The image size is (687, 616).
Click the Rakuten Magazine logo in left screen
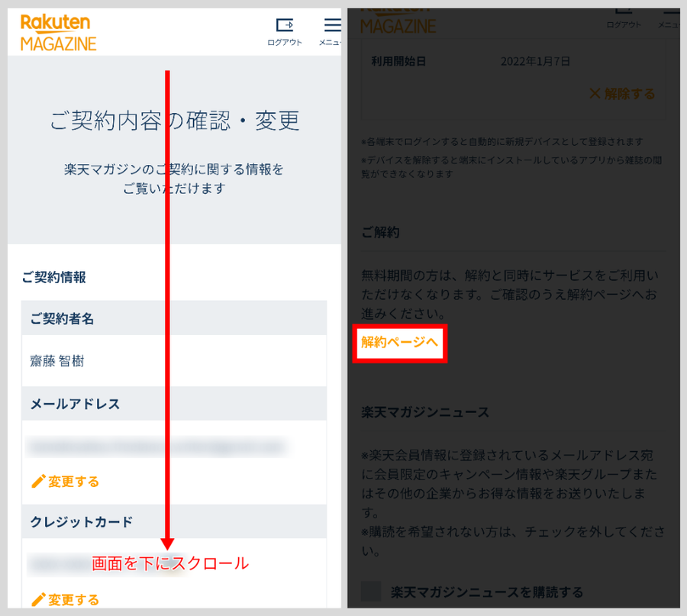[58, 33]
